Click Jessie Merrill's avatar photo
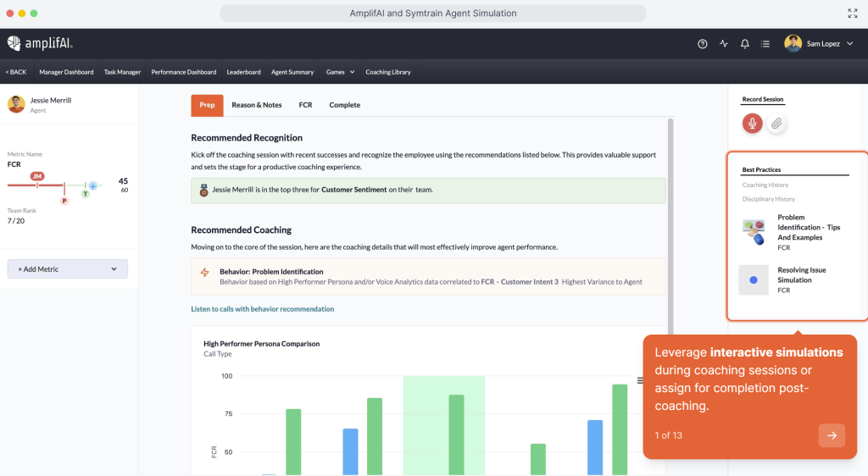Viewport: 868px width, 476px height. coord(16,104)
